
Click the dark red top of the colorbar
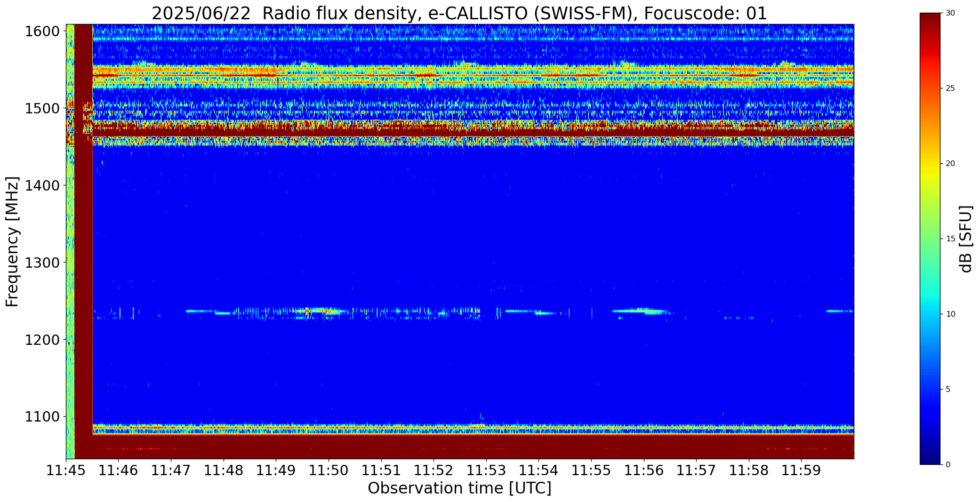931,21
